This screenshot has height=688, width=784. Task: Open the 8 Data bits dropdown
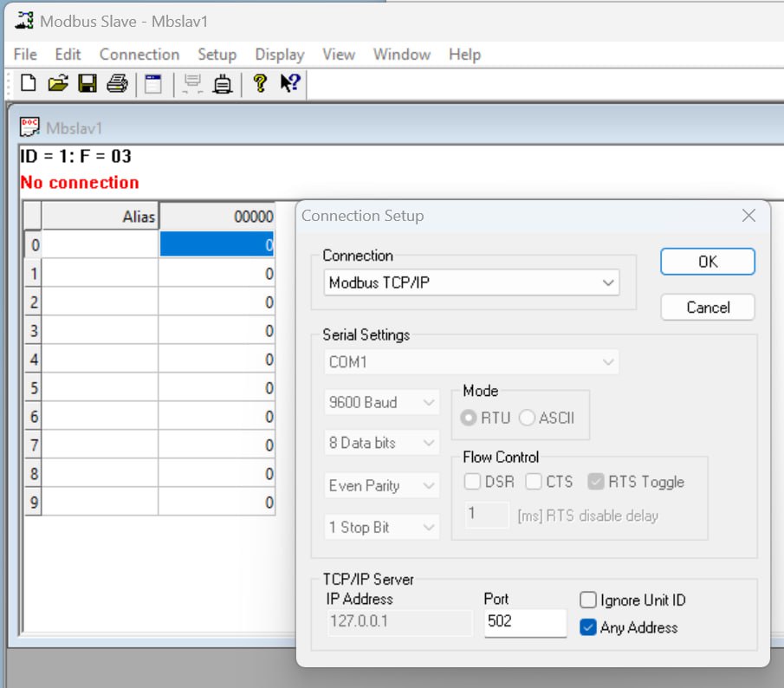pos(381,443)
